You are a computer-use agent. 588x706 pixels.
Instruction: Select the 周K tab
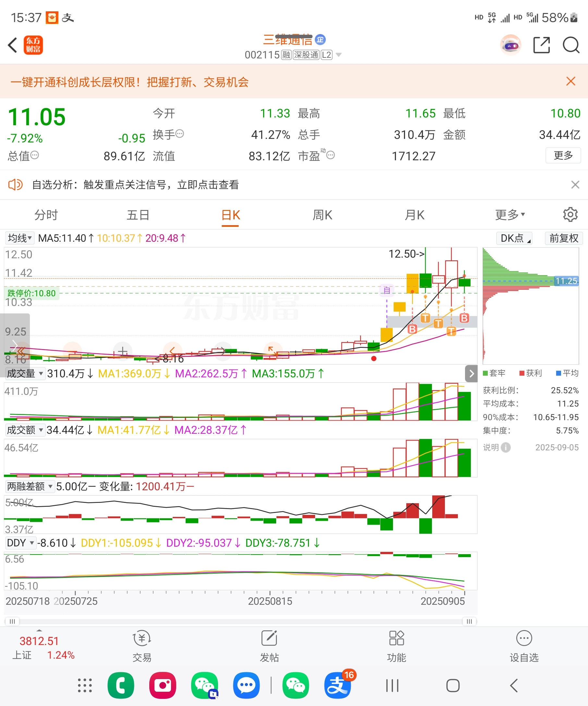323,215
